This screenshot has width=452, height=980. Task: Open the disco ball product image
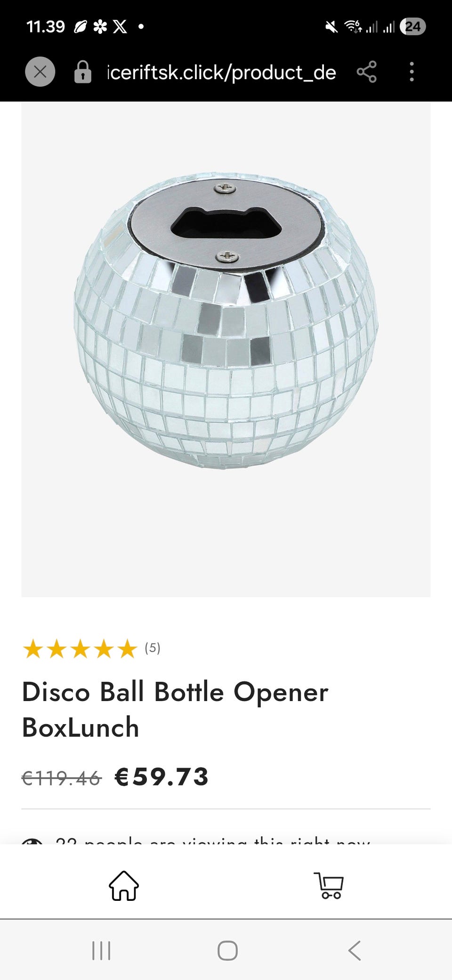point(226,349)
